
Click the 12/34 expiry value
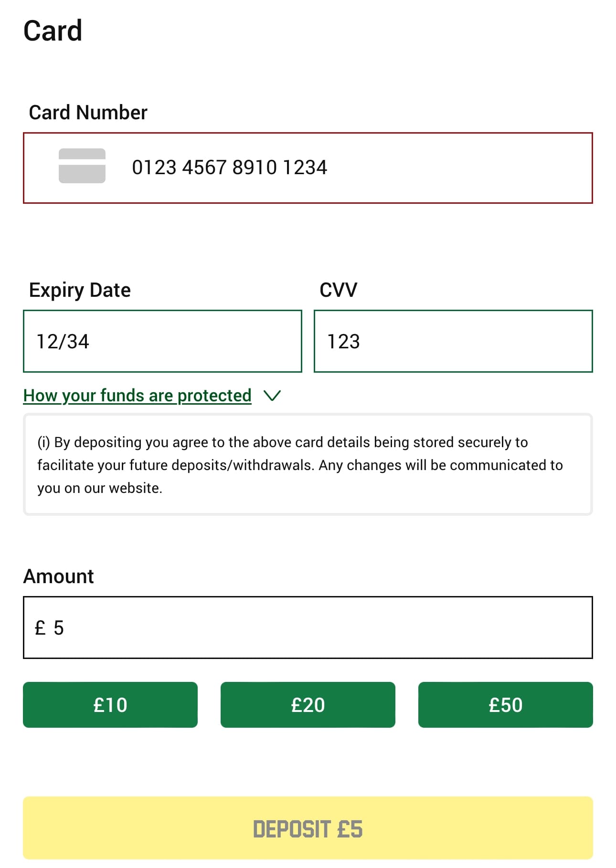click(63, 342)
